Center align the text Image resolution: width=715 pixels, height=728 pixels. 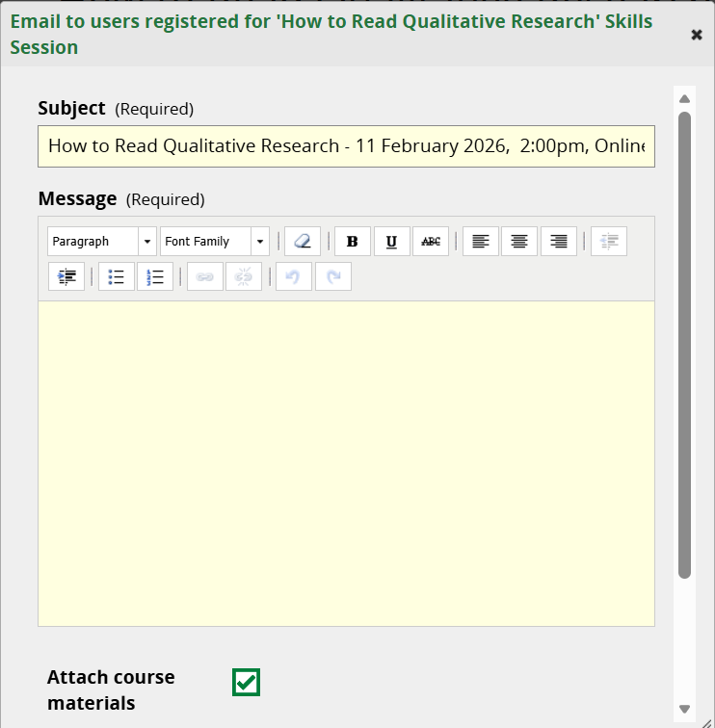pos(519,242)
